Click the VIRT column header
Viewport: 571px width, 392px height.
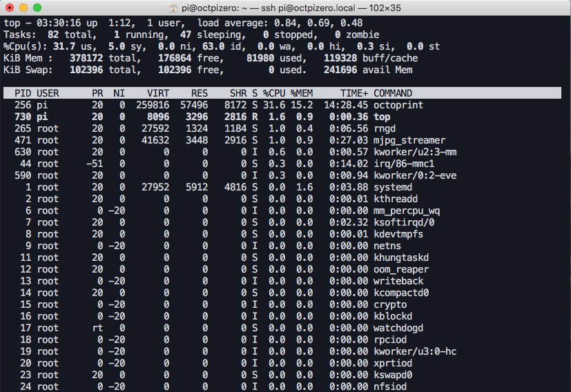(158, 93)
